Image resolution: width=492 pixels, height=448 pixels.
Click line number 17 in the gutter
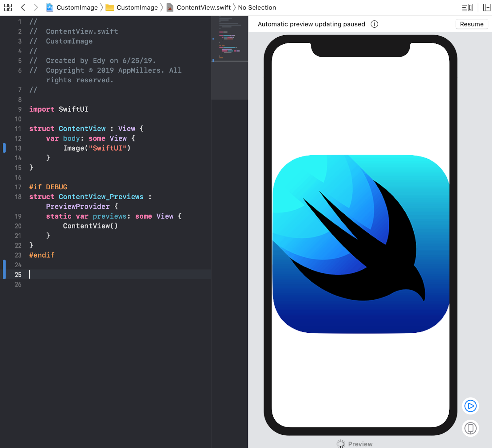18,187
